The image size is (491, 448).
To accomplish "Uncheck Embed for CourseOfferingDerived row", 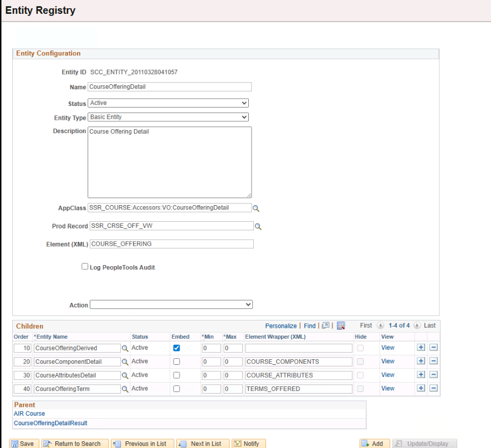I will coord(176,348).
